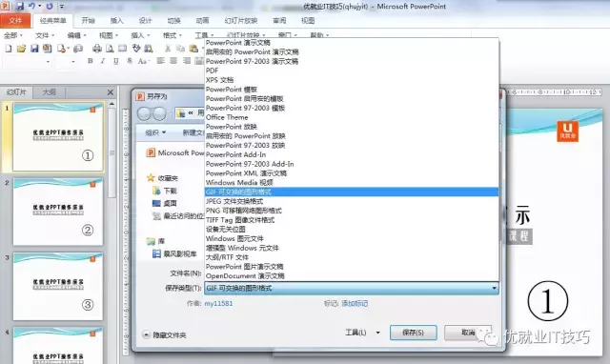
Task: Switch to the 设计 ribbon tab
Action: [145, 21]
